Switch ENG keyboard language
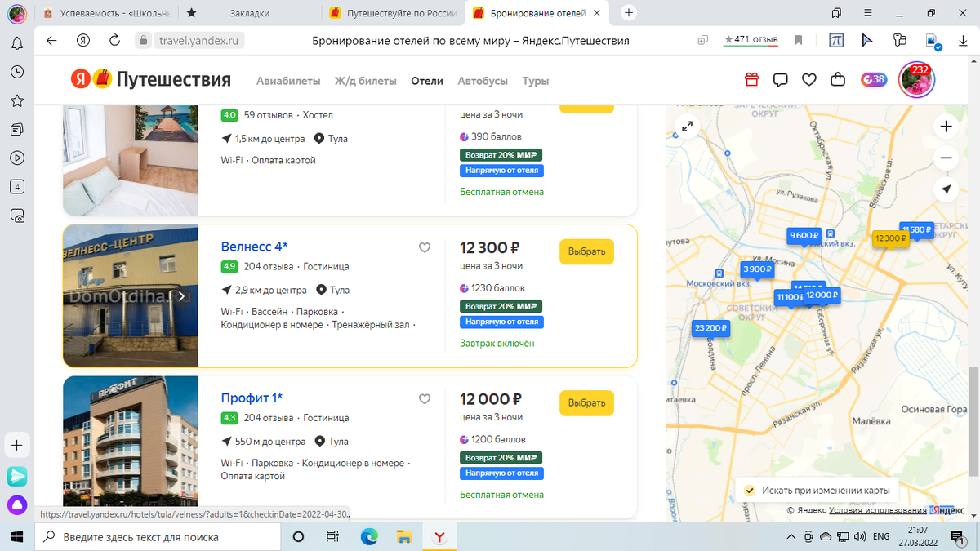Screen dimensions: 980x551 point(881,536)
